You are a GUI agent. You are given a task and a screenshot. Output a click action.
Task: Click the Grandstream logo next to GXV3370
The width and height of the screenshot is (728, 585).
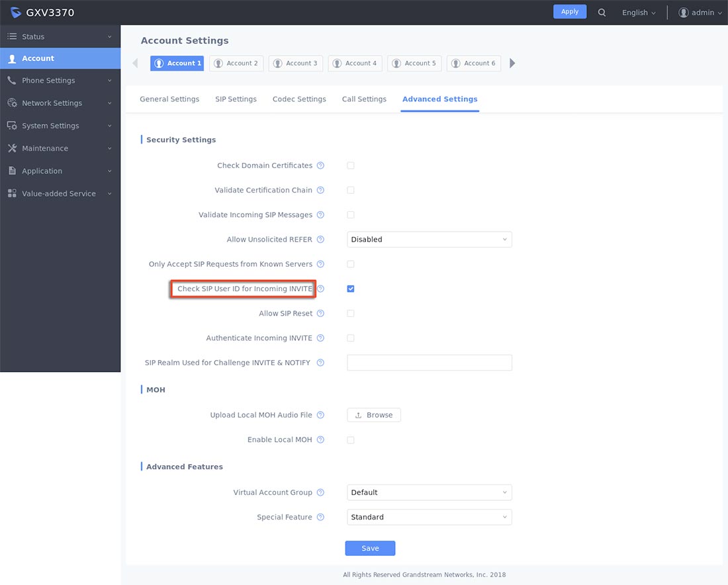pos(15,13)
